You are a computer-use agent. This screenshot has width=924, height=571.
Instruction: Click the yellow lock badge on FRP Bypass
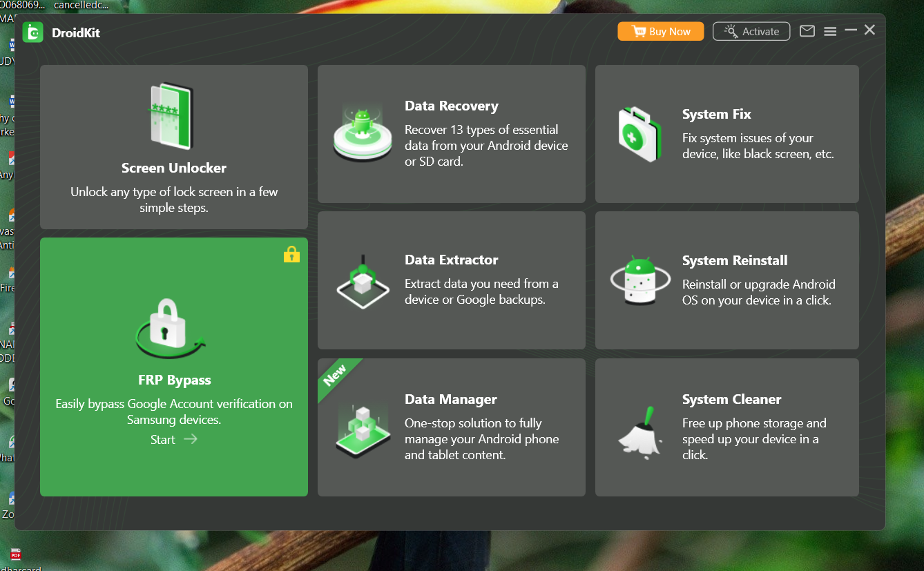click(291, 254)
